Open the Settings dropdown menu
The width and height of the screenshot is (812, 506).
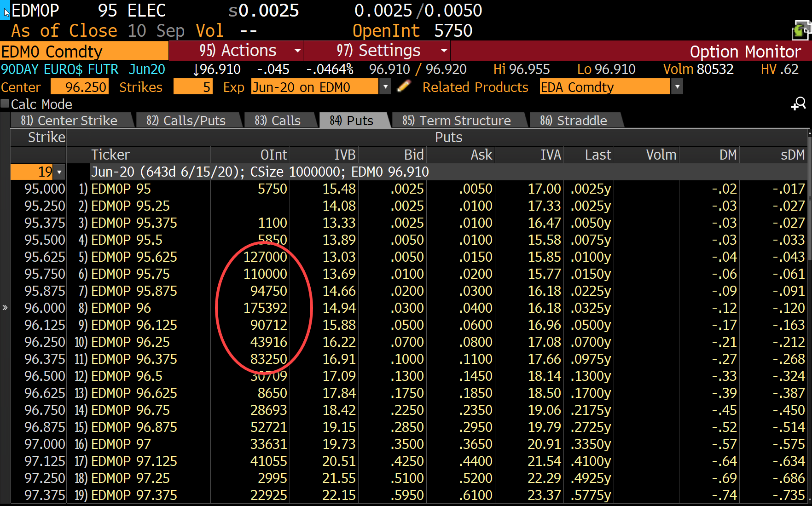(x=377, y=51)
